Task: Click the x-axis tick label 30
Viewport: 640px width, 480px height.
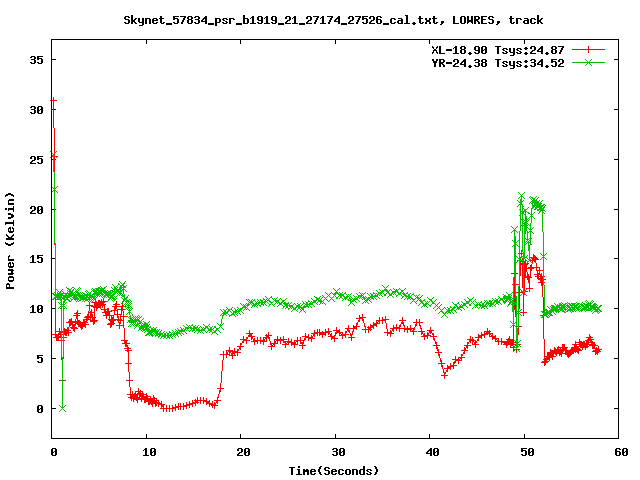Action: pos(338,452)
